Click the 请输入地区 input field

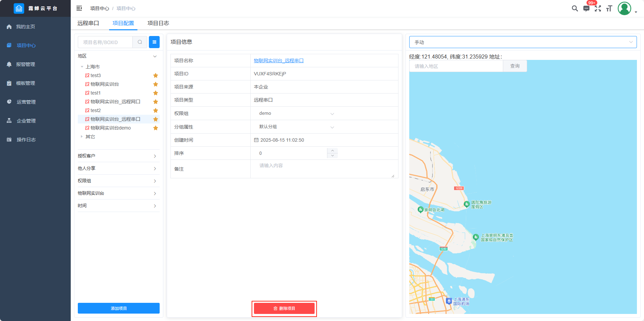coord(456,66)
